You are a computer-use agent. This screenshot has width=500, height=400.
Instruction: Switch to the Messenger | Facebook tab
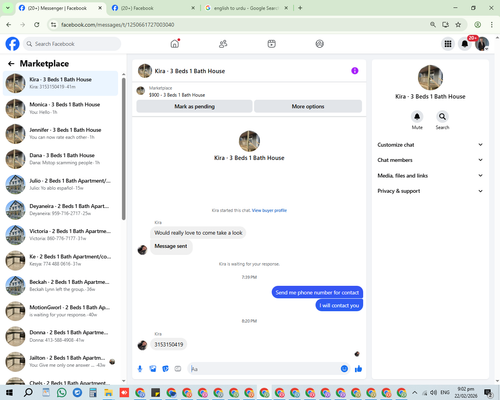57,8
